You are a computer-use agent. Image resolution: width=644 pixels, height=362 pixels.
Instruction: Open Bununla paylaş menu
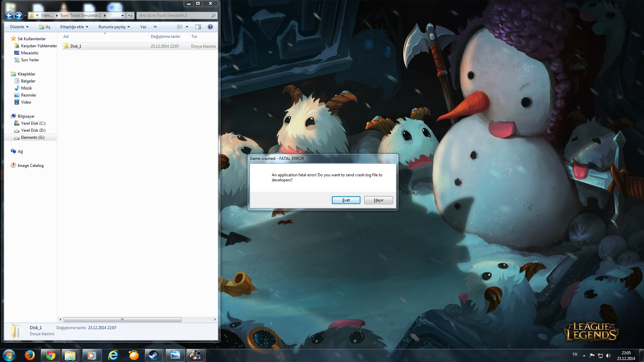(114, 27)
